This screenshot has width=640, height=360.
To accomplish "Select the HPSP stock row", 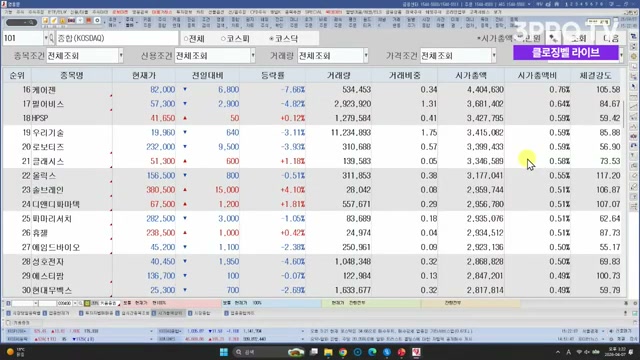I will pos(313,118).
